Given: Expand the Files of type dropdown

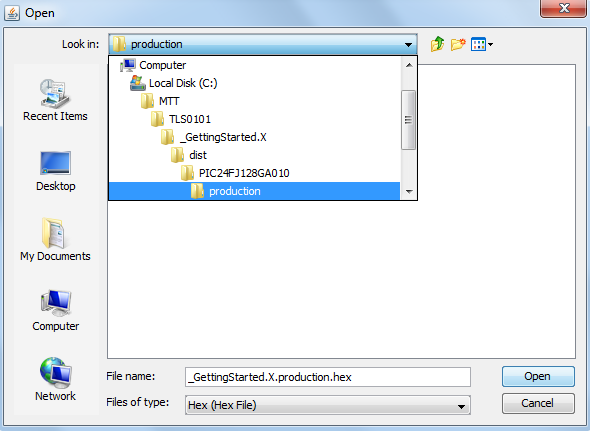Looking at the screenshot, I should pos(461,406).
